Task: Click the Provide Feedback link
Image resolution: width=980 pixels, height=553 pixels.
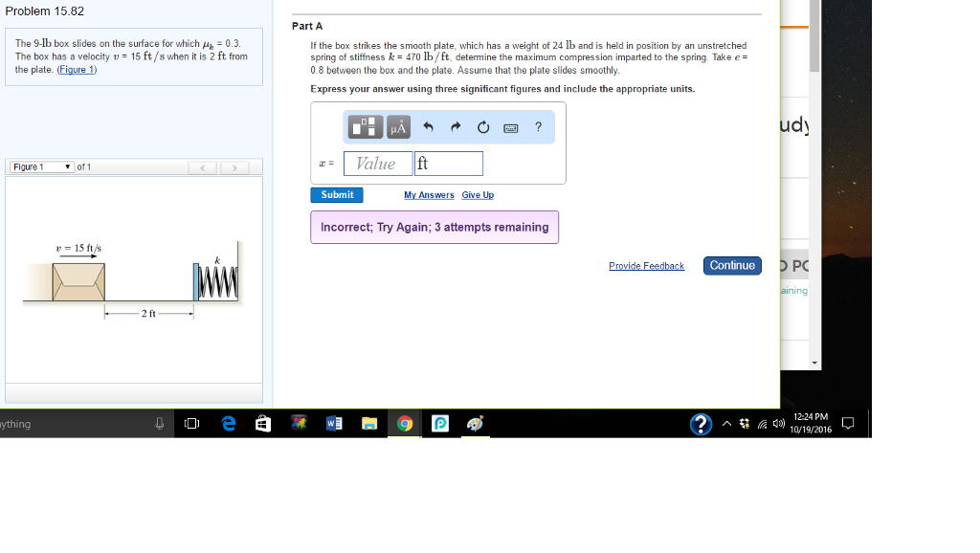Action: pyautogui.click(x=646, y=266)
